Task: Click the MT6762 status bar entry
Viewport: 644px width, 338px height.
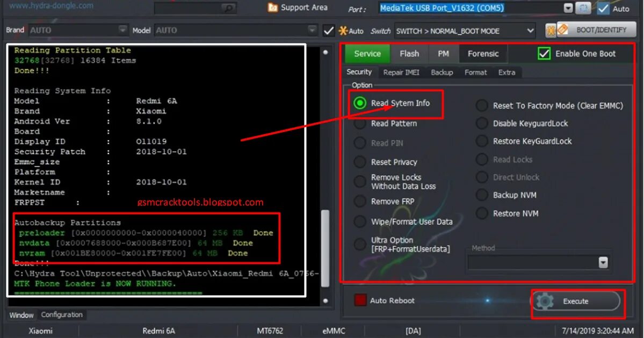Action: 270,330
